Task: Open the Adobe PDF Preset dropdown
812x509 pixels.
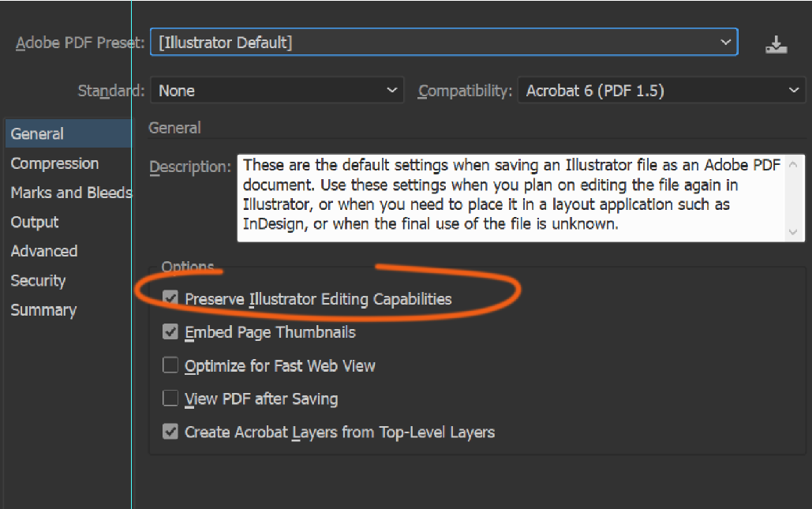Action: (x=443, y=42)
